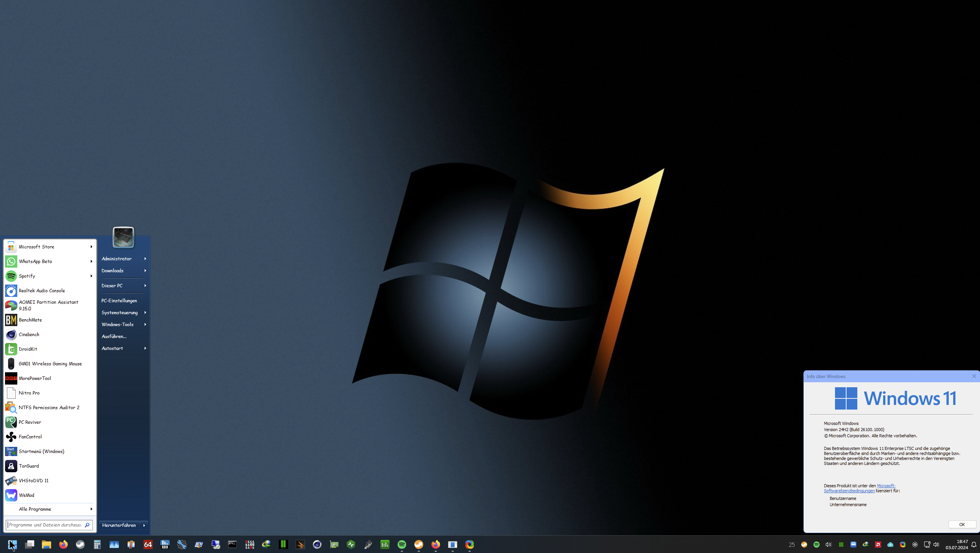980x553 pixels.
Task: Expand the Dieser PC submenu arrow
Action: (x=145, y=285)
